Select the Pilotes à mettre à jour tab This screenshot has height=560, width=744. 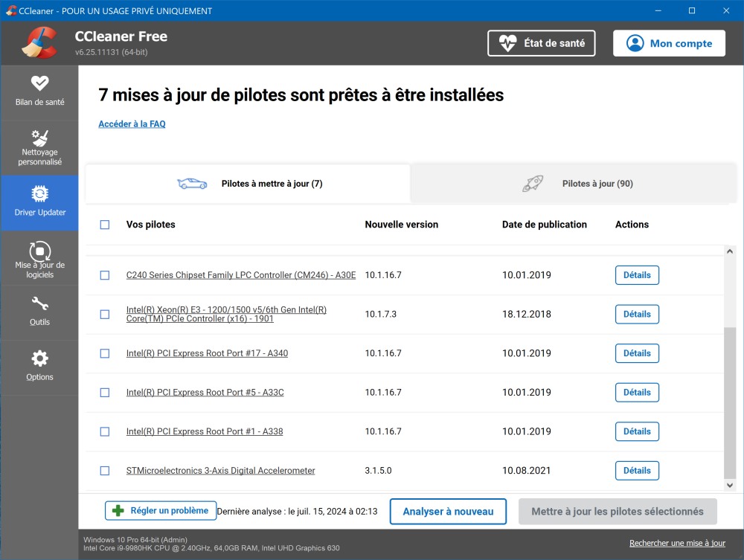coord(248,184)
